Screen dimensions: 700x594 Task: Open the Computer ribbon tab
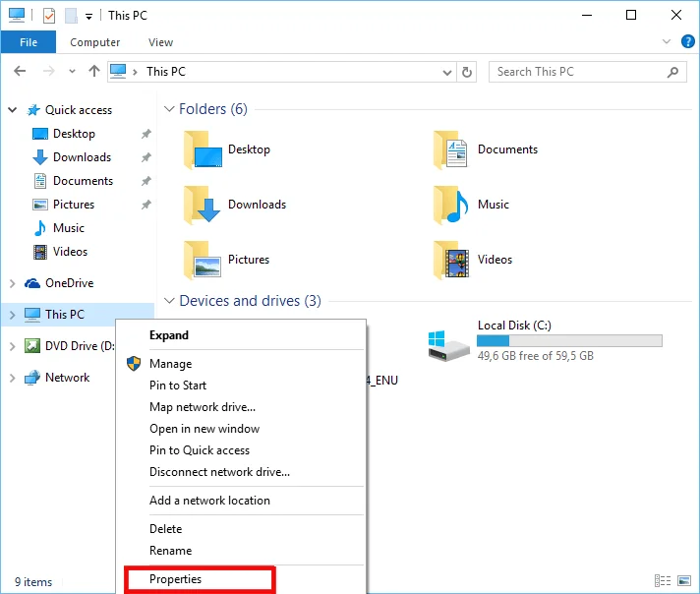pos(95,42)
